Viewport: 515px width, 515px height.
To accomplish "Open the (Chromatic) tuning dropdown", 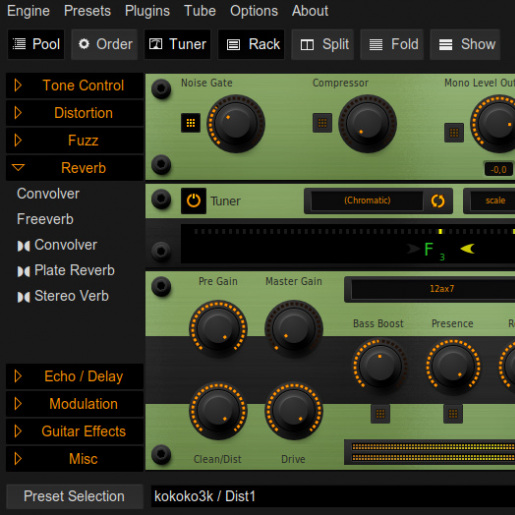I will 367,201.
